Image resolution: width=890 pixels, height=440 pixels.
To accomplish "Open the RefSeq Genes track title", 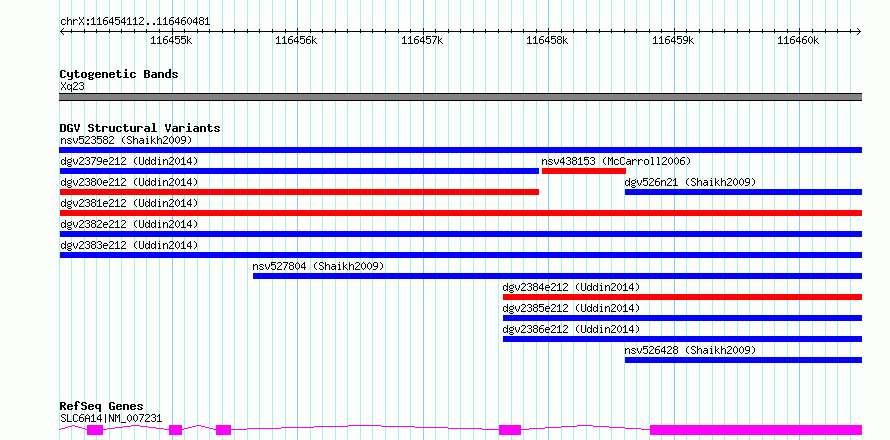I will point(102,406).
